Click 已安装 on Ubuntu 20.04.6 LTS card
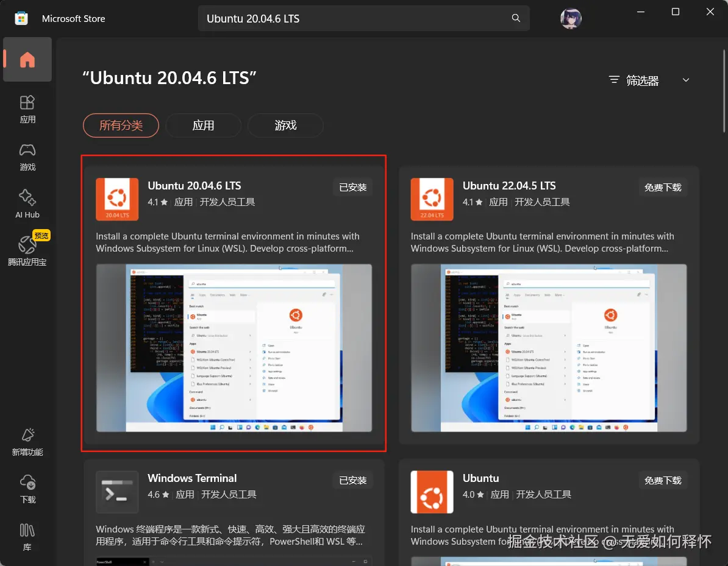728x566 pixels. click(x=353, y=188)
